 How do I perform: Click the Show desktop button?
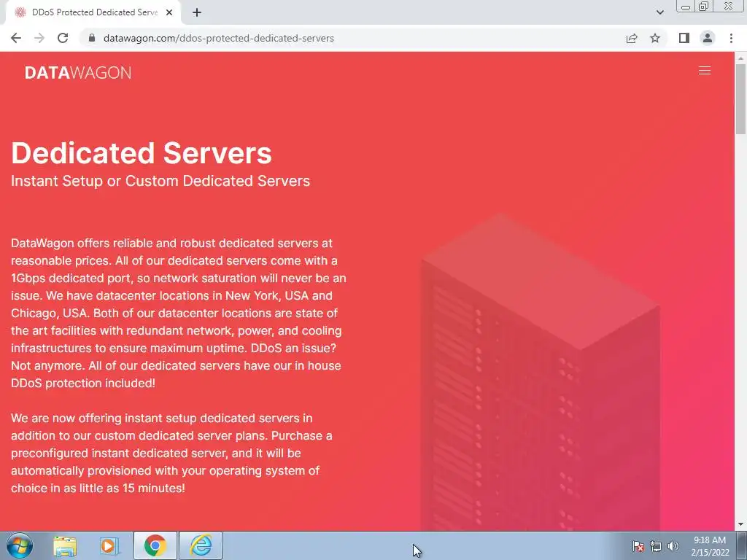tap(742, 545)
